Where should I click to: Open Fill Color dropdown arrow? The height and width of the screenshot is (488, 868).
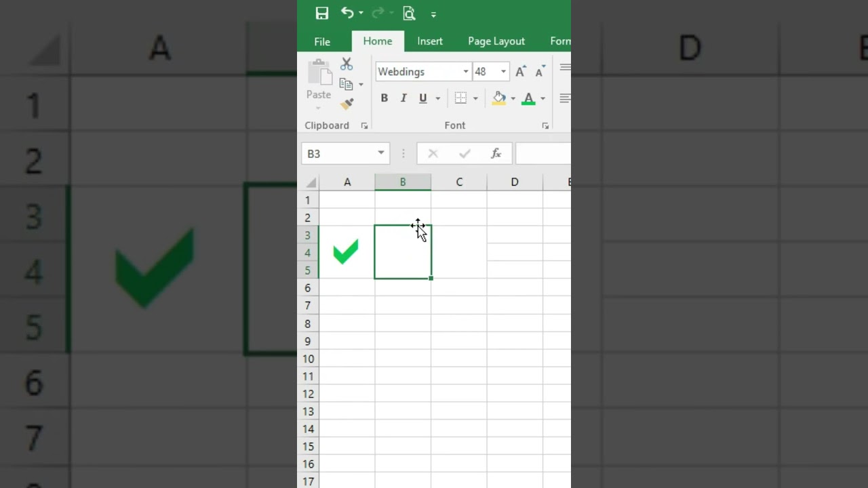513,99
